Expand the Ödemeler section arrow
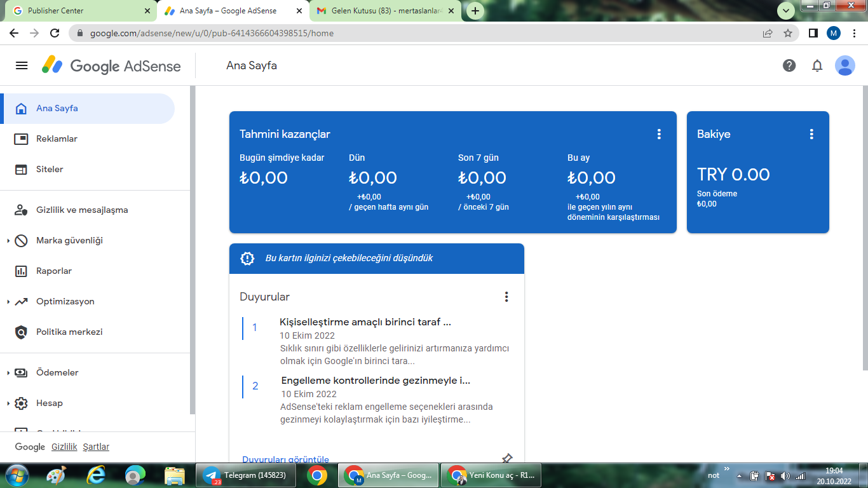The image size is (868, 488). [x=8, y=373]
